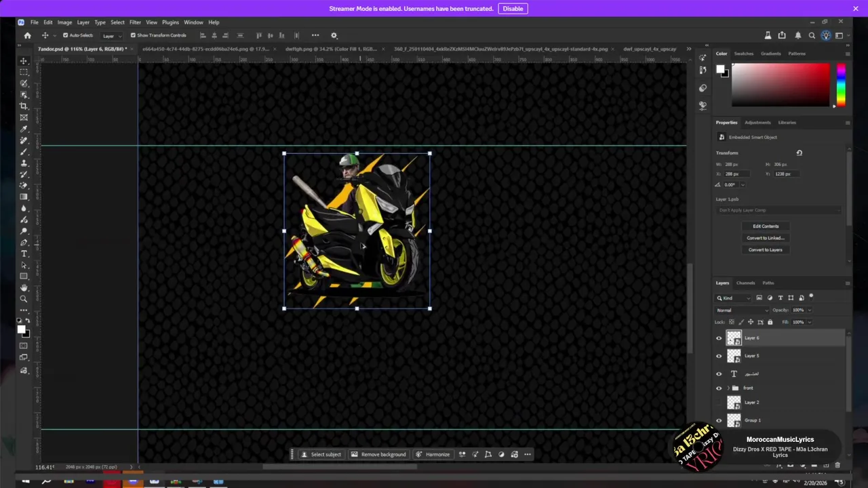
Task: Click the trash icon in Layers panel
Action: tap(837, 465)
